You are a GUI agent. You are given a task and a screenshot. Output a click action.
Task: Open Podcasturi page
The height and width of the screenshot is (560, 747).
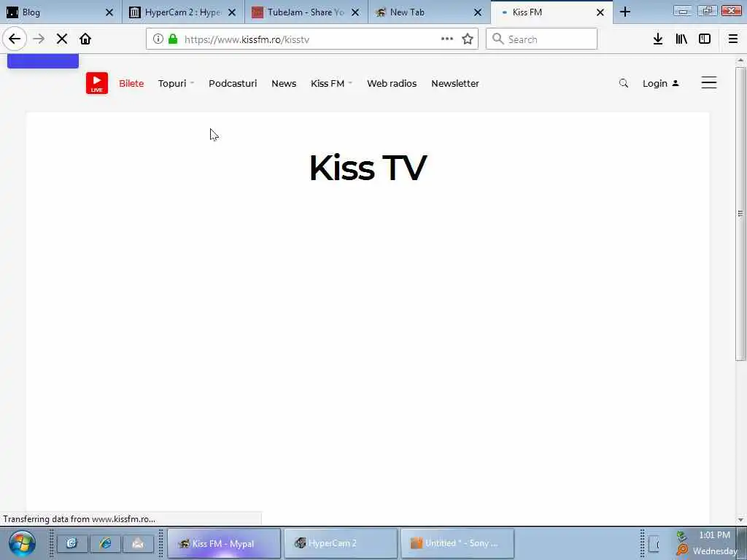(233, 83)
